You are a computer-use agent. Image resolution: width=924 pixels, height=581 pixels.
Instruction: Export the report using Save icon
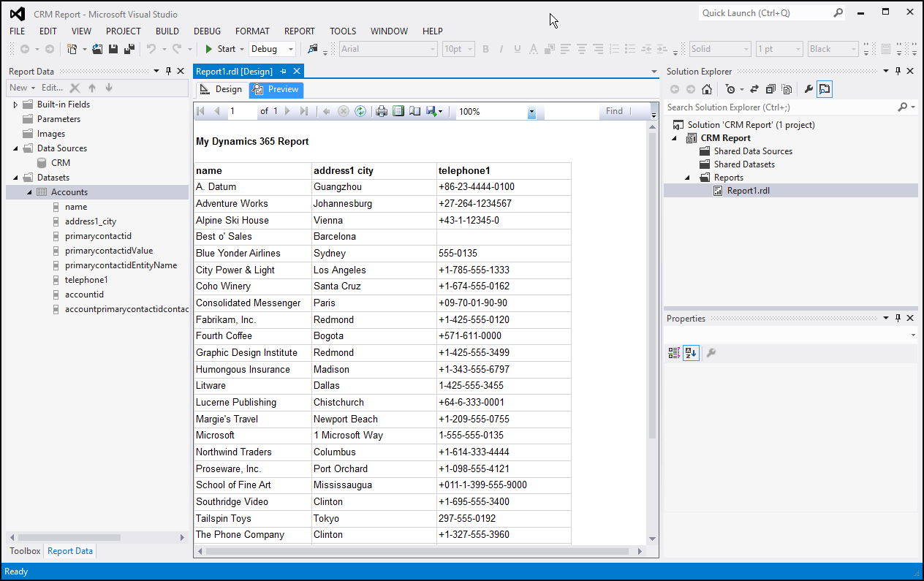[431, 111]
